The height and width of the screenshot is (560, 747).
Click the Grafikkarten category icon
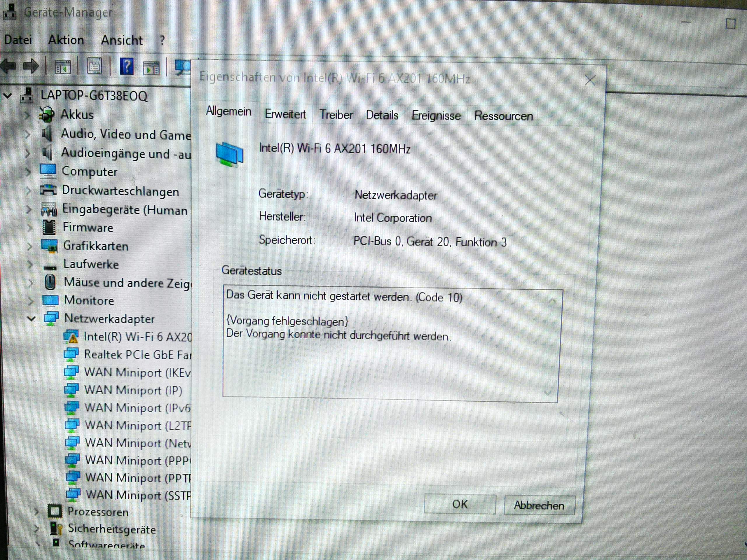(x=50, y=246)
